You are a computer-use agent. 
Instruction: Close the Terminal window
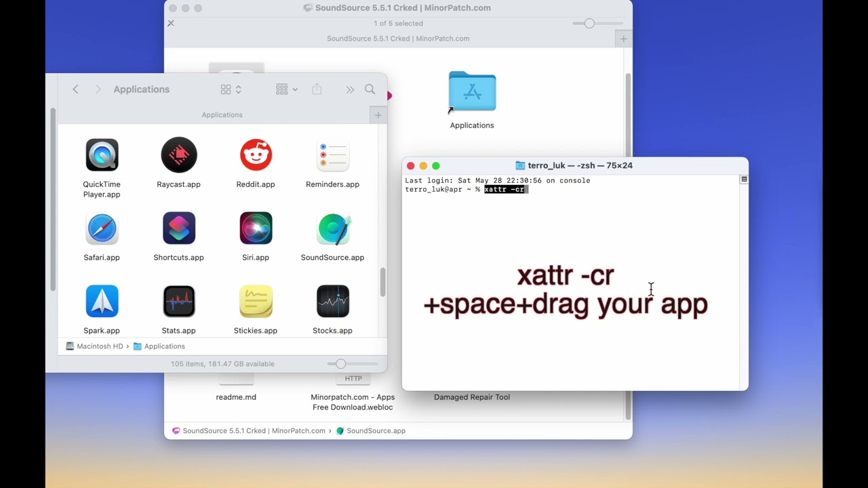(410, 165)
